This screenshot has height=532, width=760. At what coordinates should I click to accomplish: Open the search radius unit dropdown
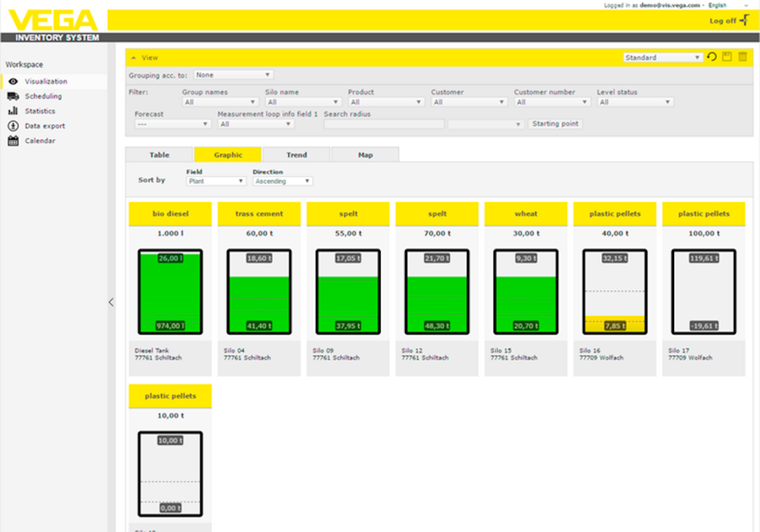[485, 125]
